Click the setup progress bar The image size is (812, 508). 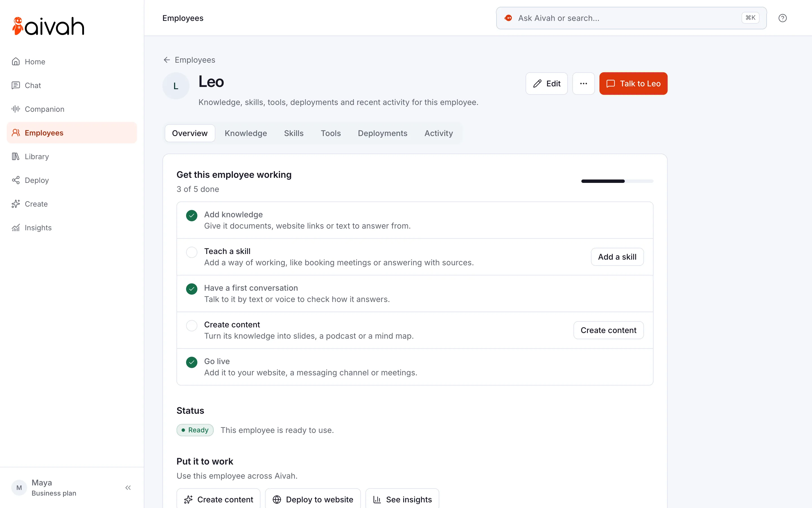click(617, 181)
